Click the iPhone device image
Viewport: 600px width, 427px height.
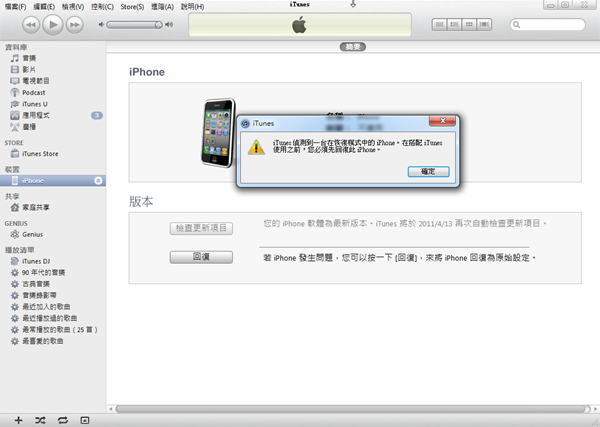tap(218, 133)
